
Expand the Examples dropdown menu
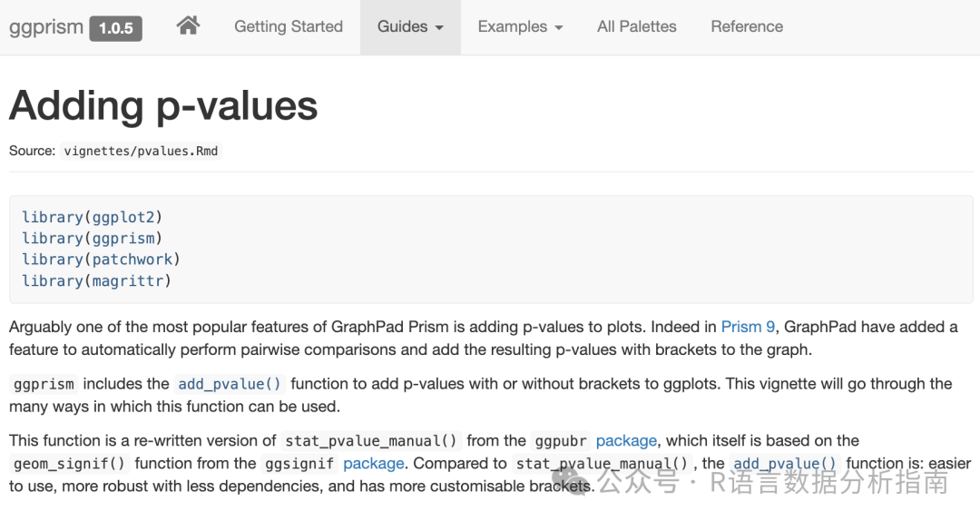click(520, 26)
